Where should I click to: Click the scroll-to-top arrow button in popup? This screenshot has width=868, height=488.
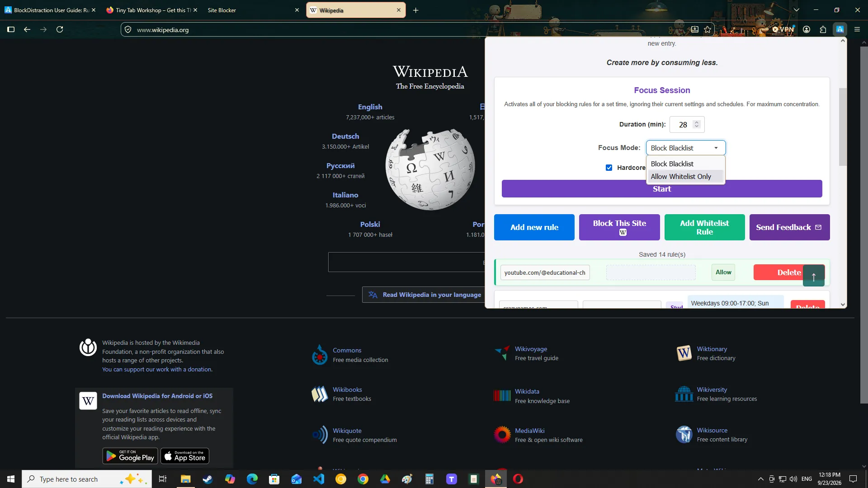point(813,276)
